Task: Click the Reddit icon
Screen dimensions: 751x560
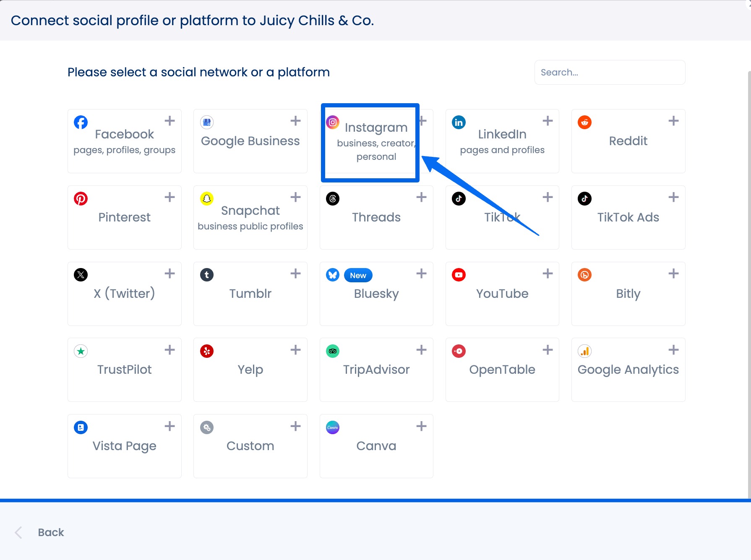Action: (x=584, y=122)
